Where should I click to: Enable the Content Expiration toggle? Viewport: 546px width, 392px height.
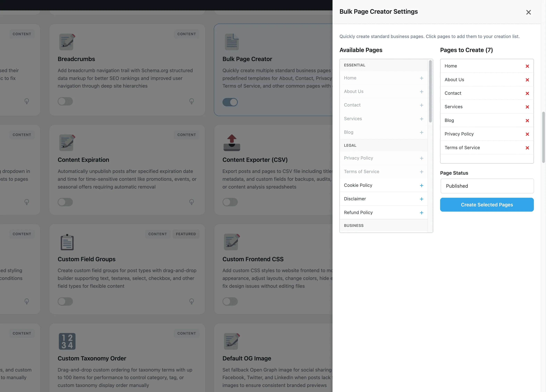[x=65, y=202]
